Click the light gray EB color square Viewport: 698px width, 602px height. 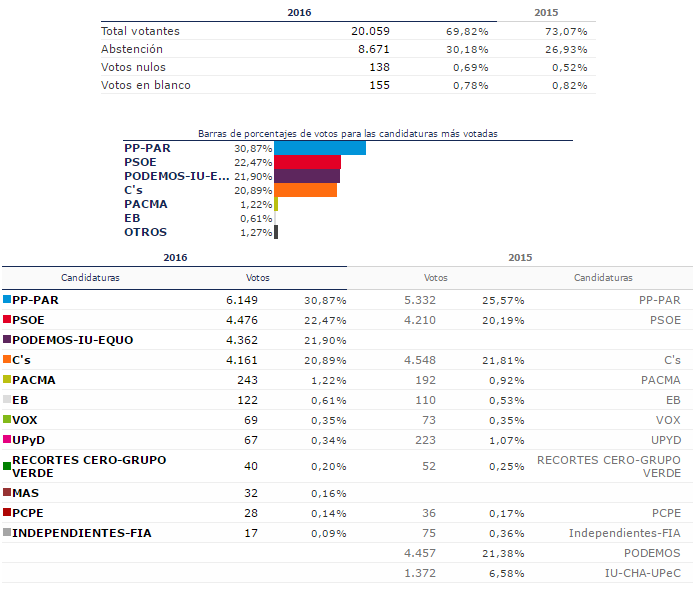pos(7,399)
